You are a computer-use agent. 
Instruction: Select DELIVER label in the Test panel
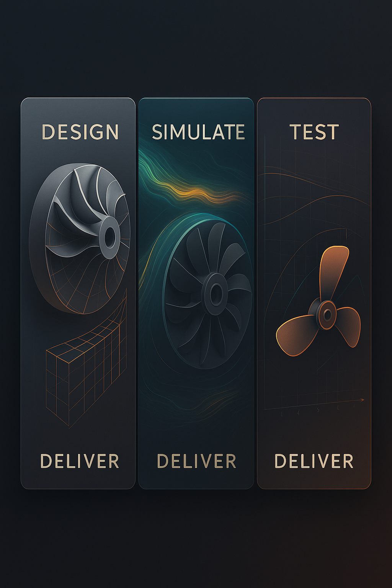[314, 461]
